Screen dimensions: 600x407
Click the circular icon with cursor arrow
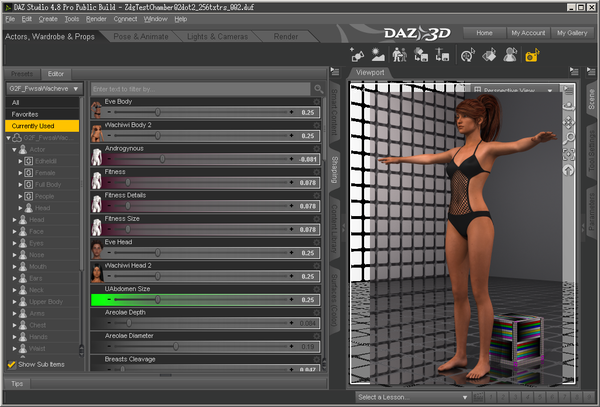468,55
